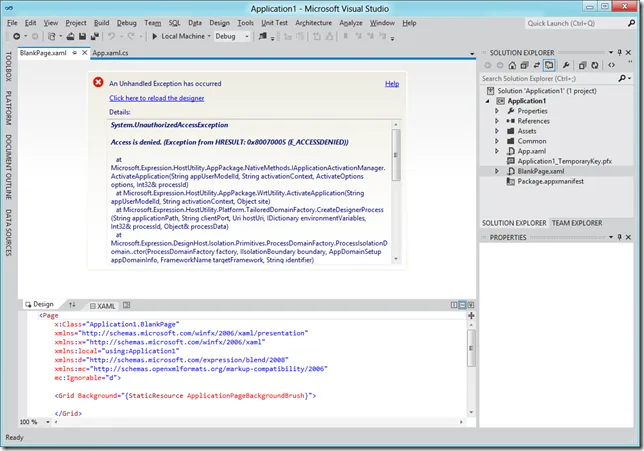Click 'Click here to reload the designer' link

point(159,98)
